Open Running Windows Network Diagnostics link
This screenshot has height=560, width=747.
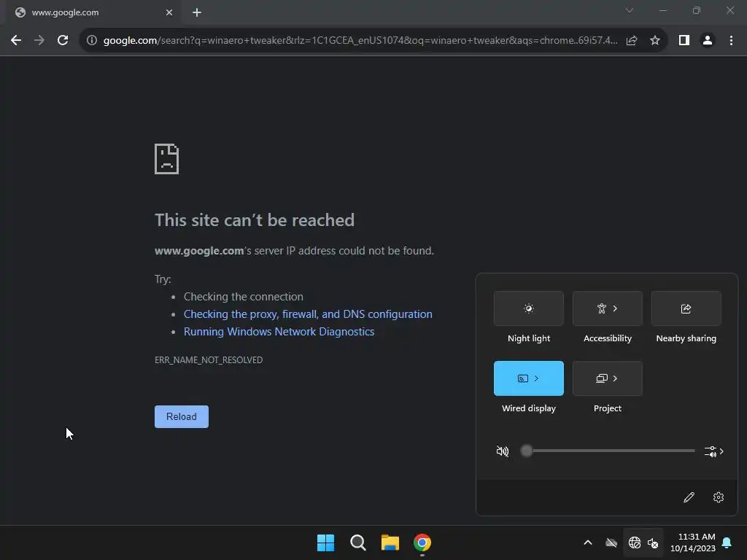(x=279, y=332)
